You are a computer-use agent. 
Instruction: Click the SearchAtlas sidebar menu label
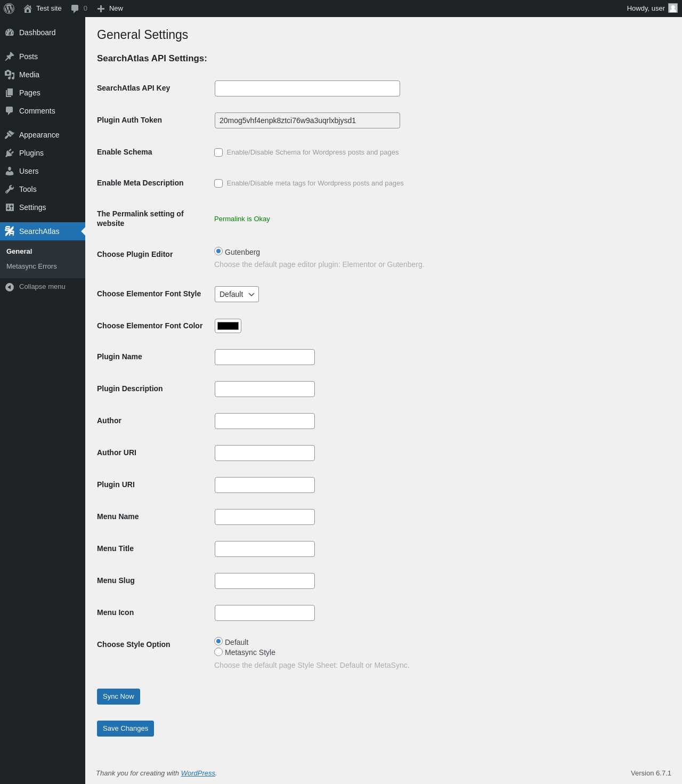pyautogui.click(x=39, y=231)
